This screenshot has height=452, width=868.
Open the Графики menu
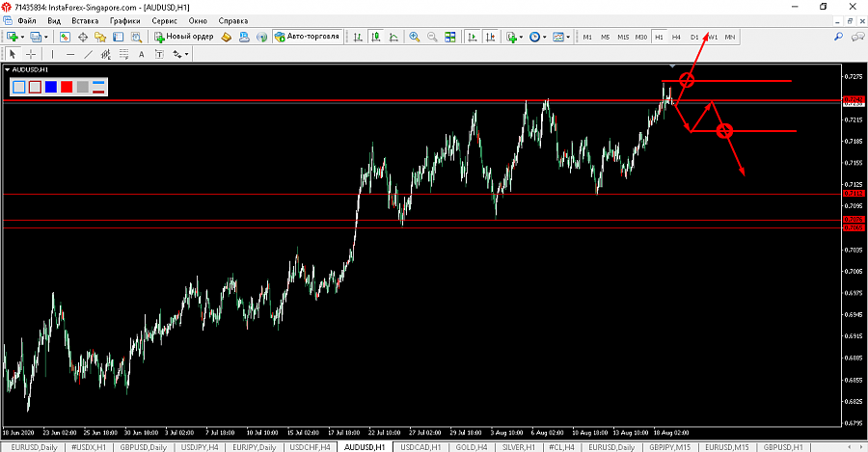(x=123, y=20)
